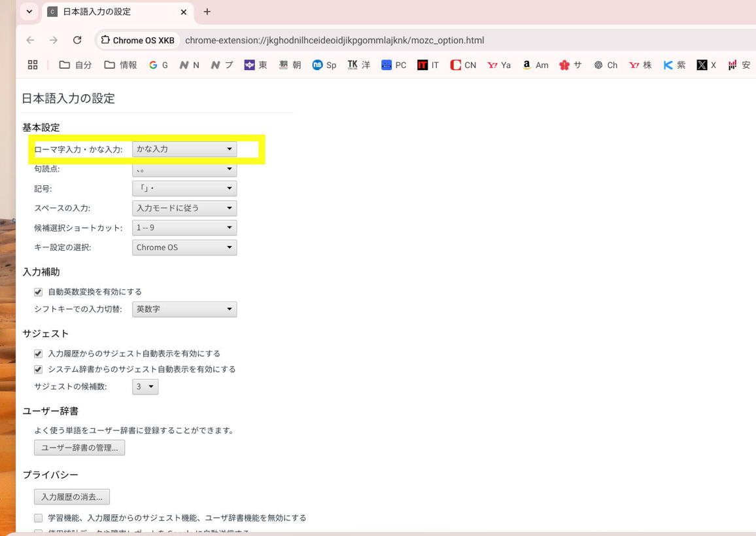Open the シフトキーでの入力切替 dropdown

(x=184, y=309)
